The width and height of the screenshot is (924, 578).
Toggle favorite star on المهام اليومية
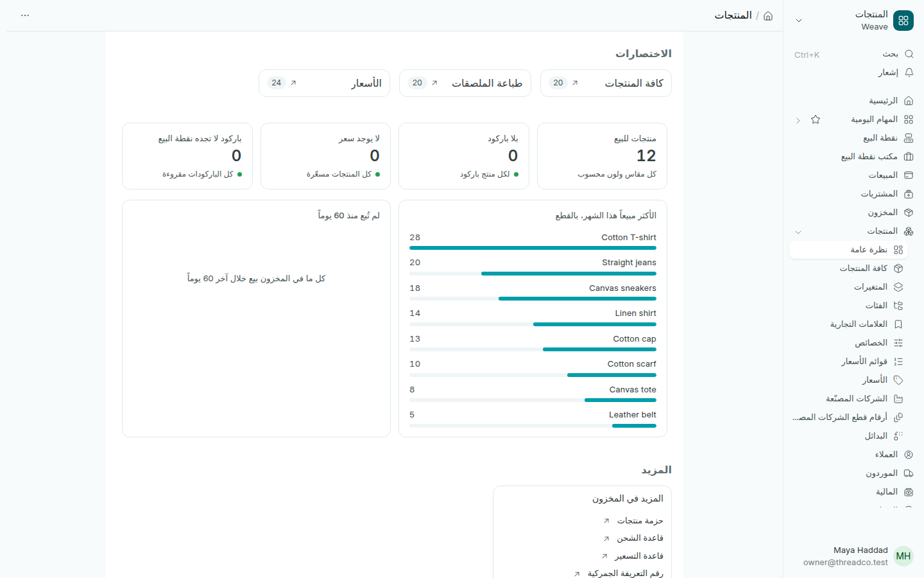pyautogui.click(x=816, y=119)
